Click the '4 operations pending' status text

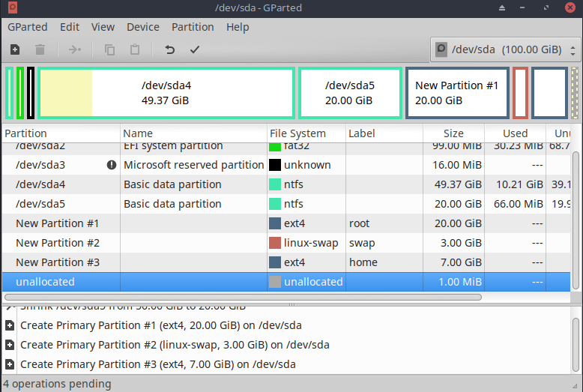57,384
